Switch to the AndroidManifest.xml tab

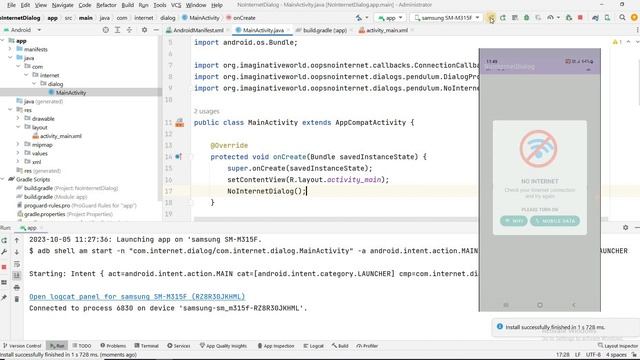[198, 30]
